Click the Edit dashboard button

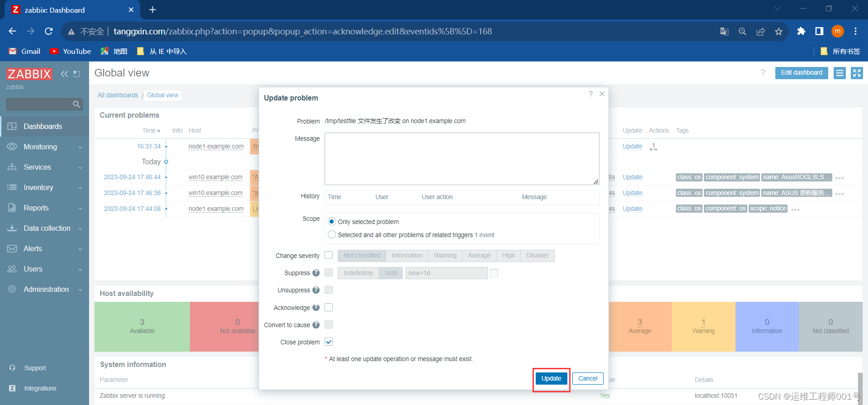tap(802, 73)
